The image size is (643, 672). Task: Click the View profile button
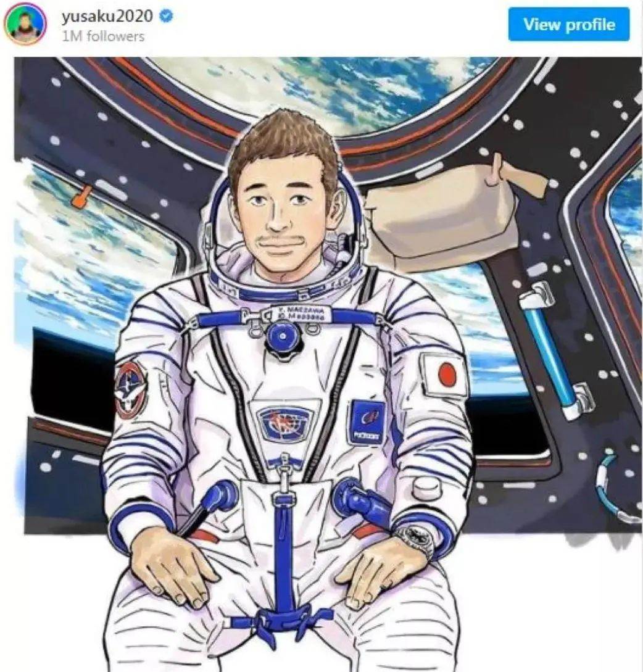[569, 24]
